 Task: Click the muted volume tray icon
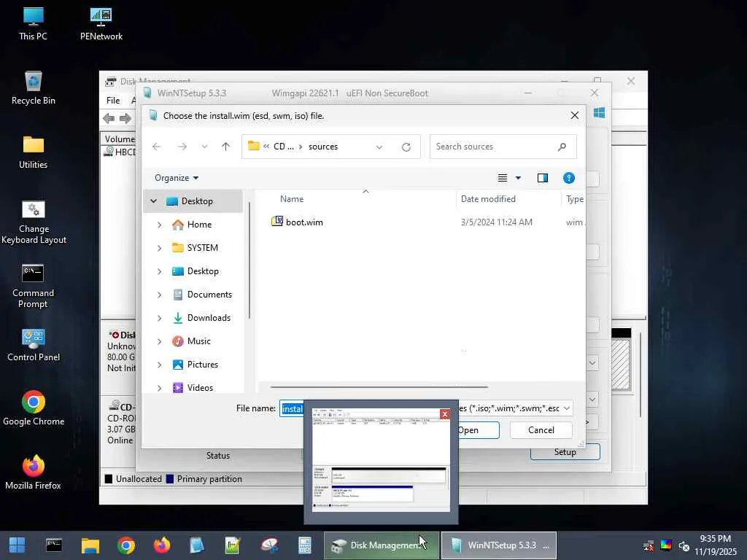point(684,545)
